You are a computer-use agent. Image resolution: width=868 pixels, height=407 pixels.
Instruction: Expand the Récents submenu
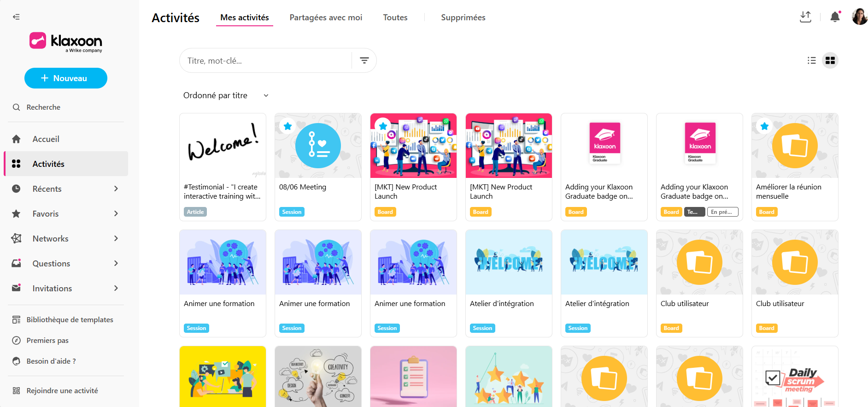pos(116,189)
